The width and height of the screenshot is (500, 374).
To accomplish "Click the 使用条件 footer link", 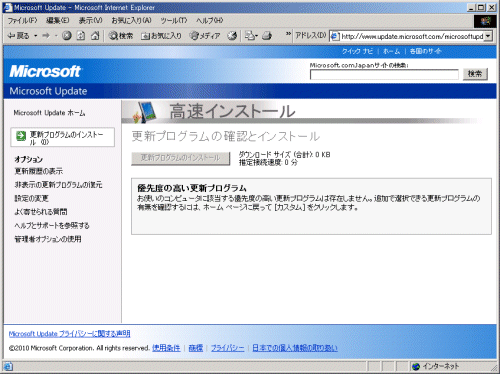I will (166, 348).
